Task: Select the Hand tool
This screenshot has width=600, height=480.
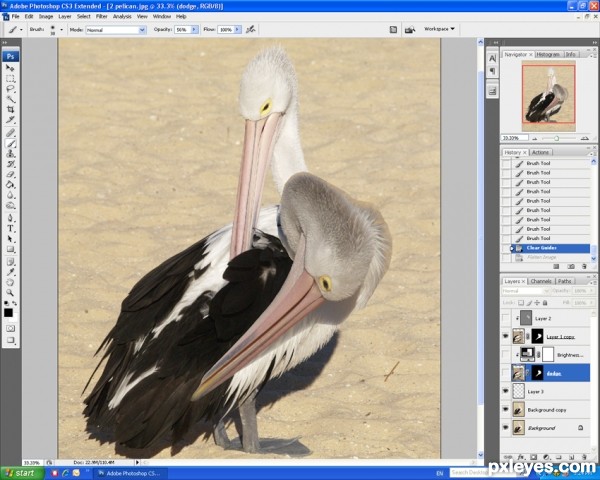Action: pos(10,282)
